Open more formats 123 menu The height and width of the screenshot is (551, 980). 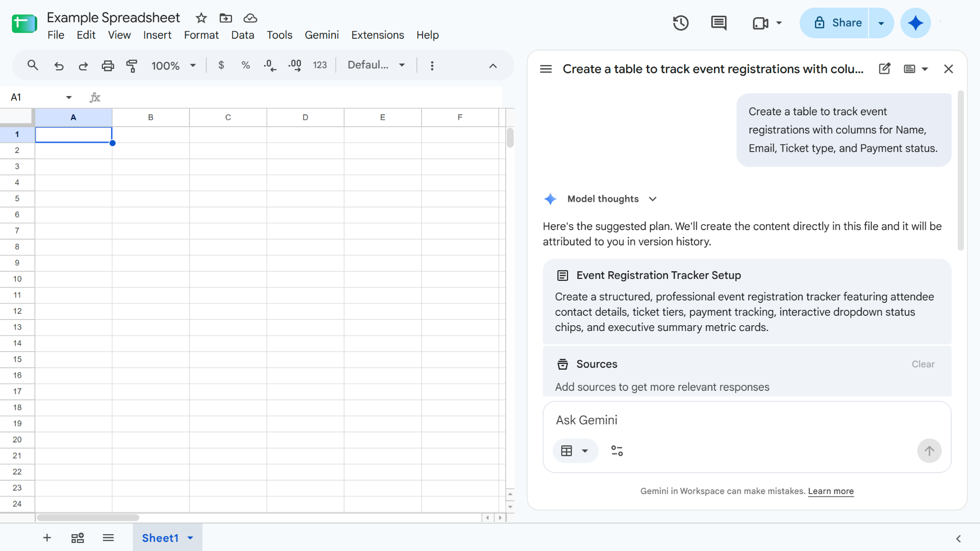point(320,65)
